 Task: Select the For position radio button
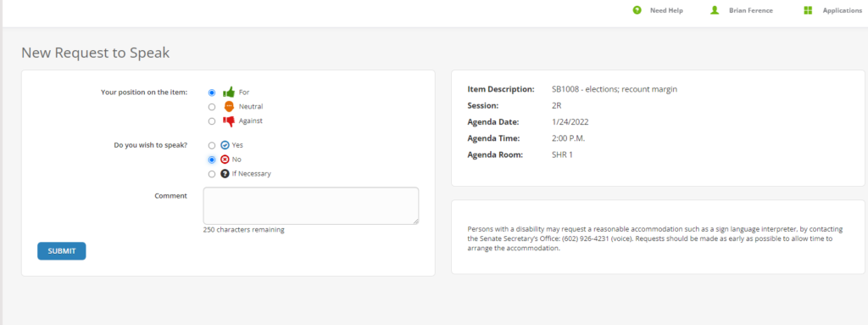211,92
